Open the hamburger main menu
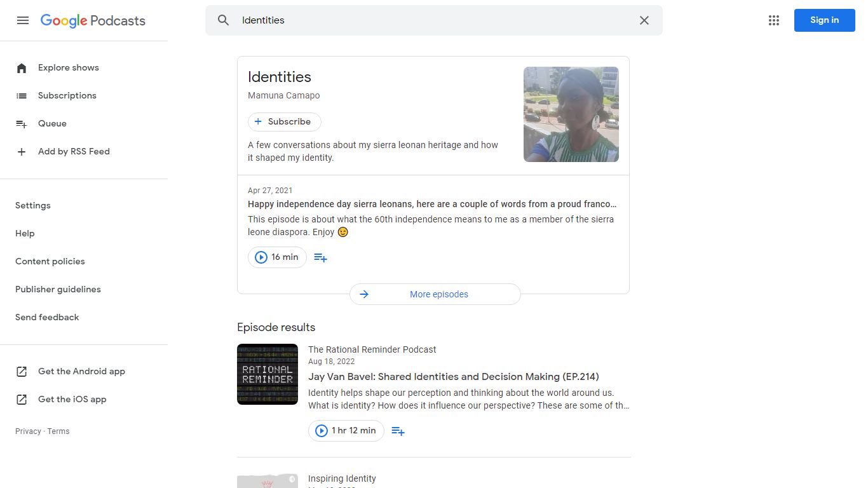 23,20
